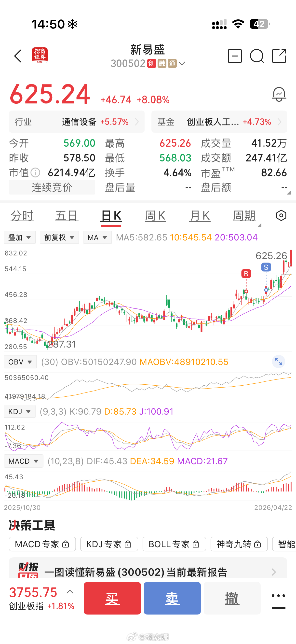Tap the 通 badge next to the stock code
Viewport: 296px width, 644px height.
[172, 64]
